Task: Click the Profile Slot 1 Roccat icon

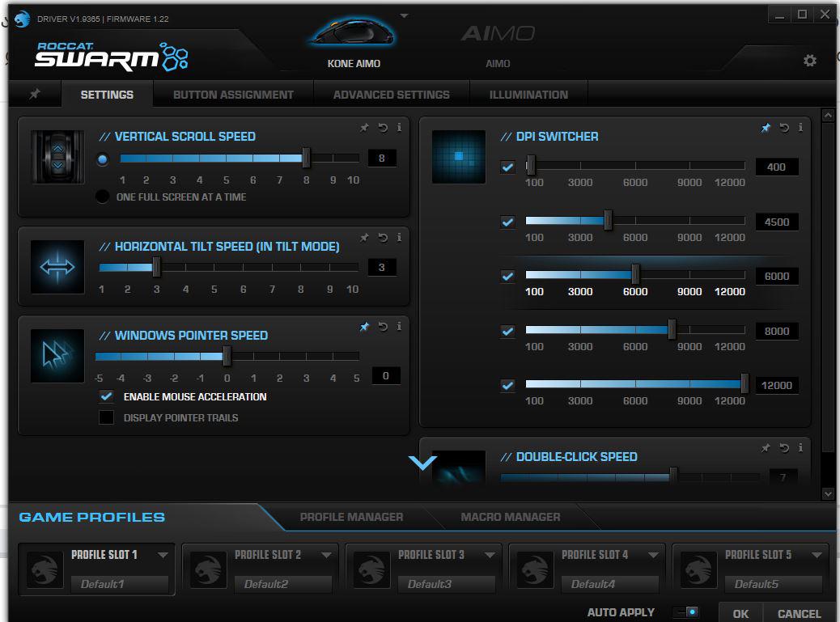Action: click(x=45, y=569)
